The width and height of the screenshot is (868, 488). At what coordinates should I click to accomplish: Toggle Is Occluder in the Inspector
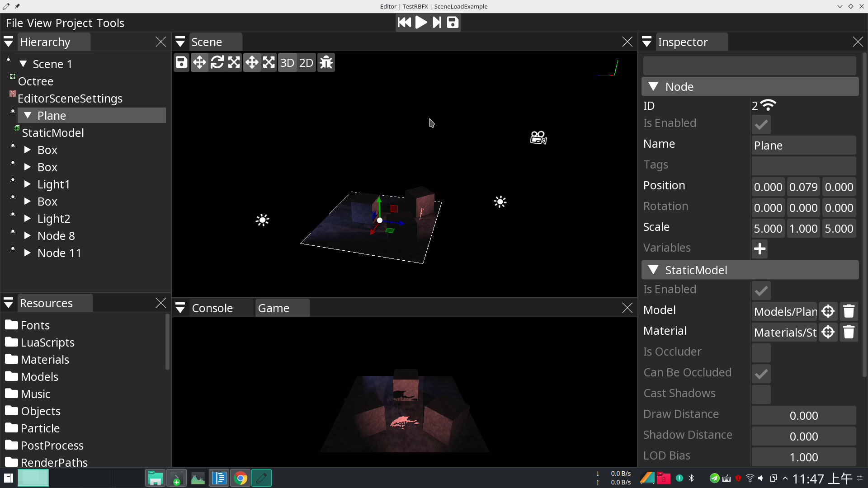761,353
